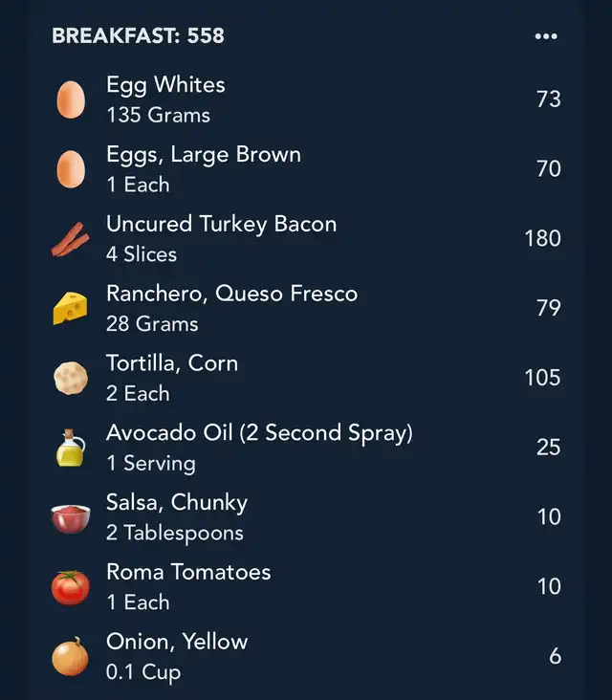Image resolution: width=612 pixels, height=700 pixels.
Task: Tap the egg icon for Eggs, Large Brown
Action: click(x=71, y=169)
